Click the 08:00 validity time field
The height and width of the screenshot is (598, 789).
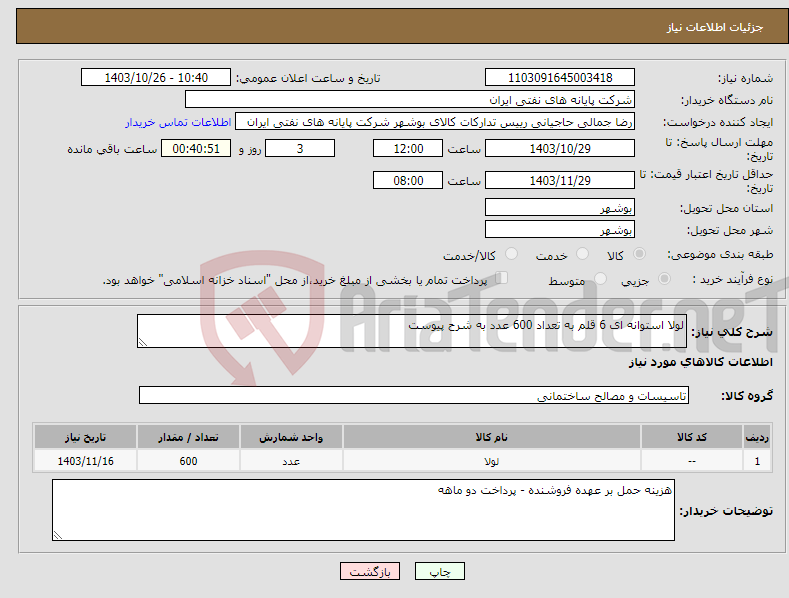pyautogui.click(x=408, y=180)
